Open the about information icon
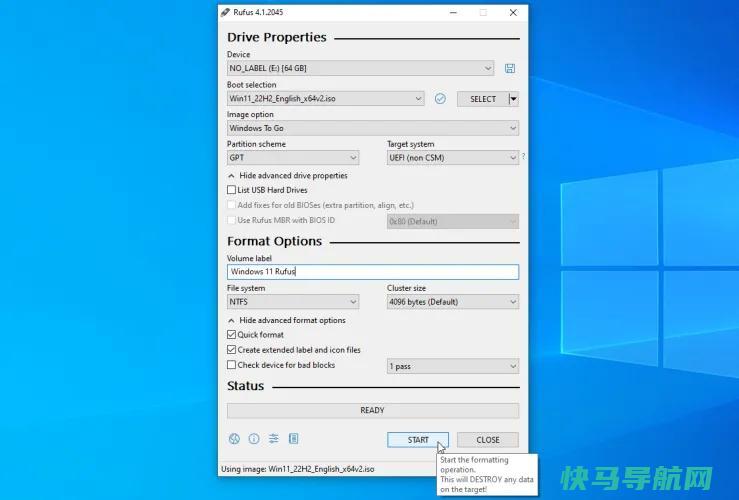The image size is (739, 500). (x=254, y=439)
